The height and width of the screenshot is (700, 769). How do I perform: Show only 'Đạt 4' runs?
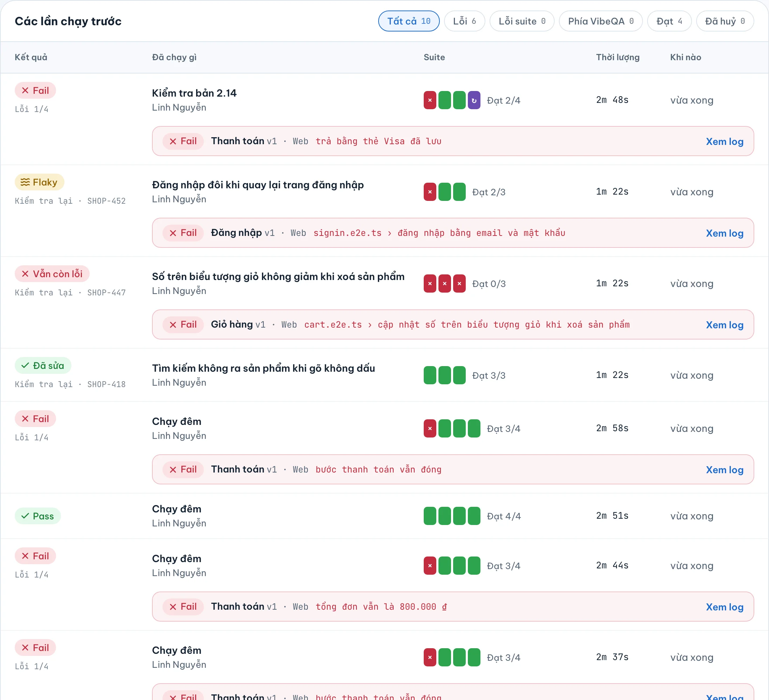(x=669, y=21)
